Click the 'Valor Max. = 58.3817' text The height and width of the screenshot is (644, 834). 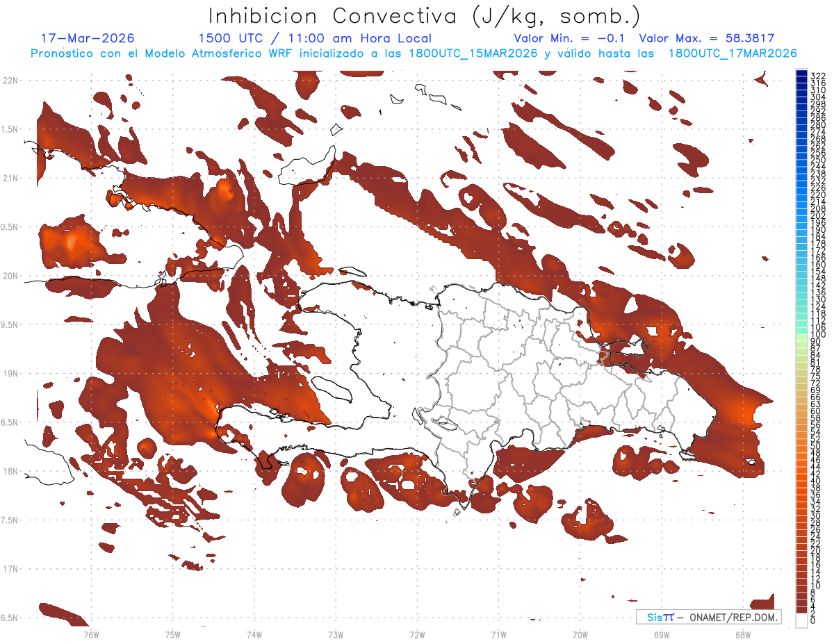(x=707, y=38)
